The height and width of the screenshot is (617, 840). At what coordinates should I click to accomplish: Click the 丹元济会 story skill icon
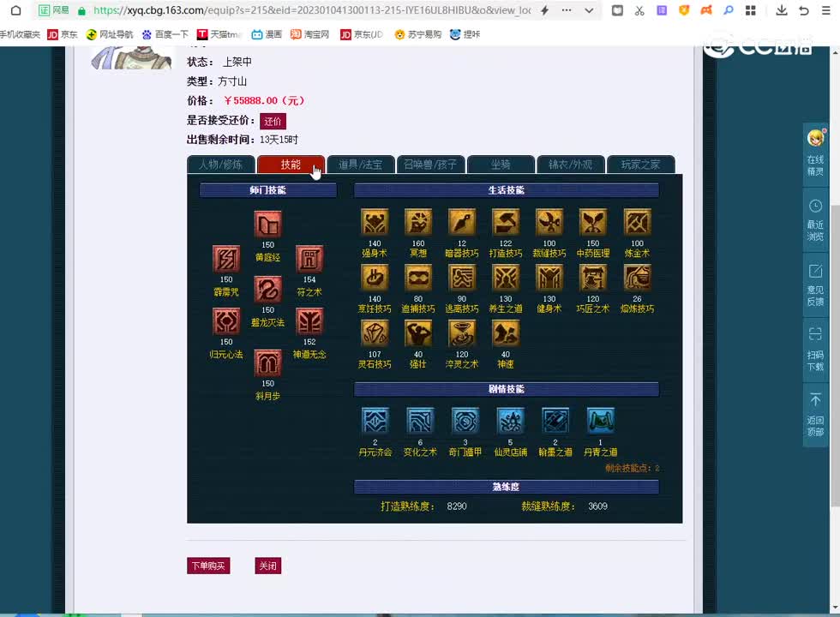pos(375,421)
